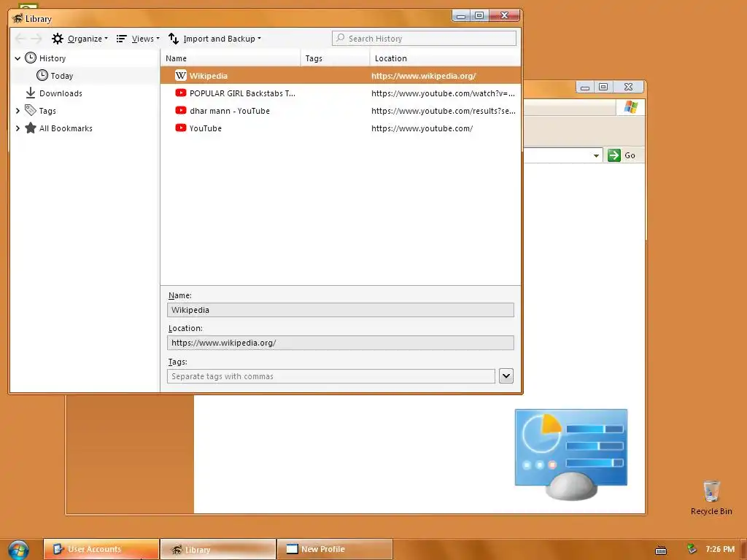Click favicon of the YouTube homepage entry

(181, 128)
